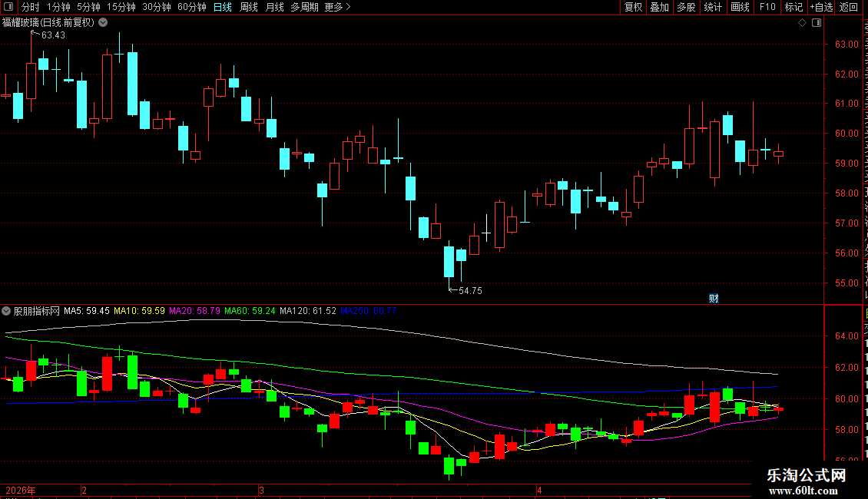Viewport: 868px width, 499px height.
Task: Activate the 画线 drawing tools
Action: point(740,7)
